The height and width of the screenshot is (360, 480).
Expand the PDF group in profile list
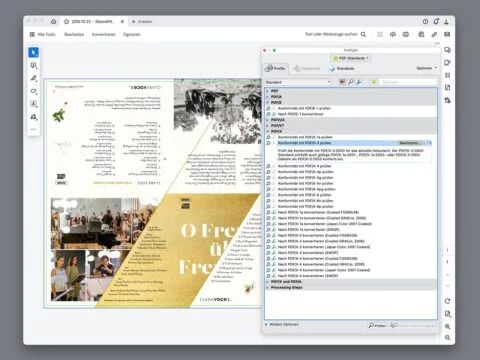(267, 91)
